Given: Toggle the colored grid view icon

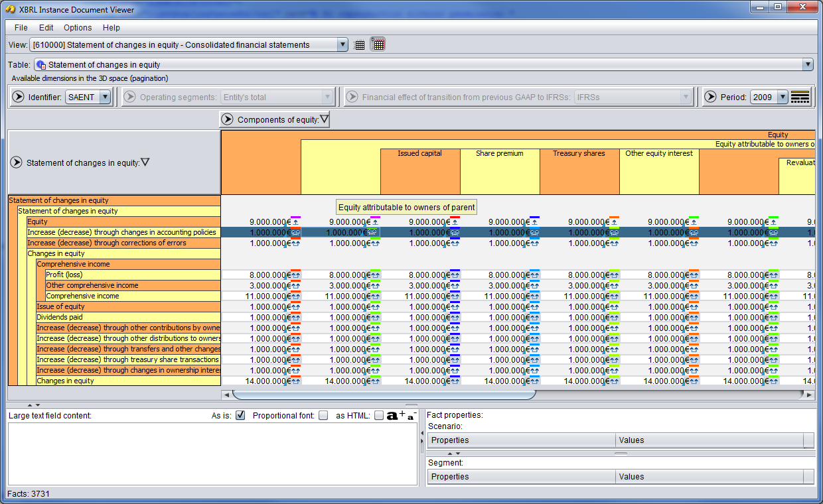Looking at the screenshot, I should [378, 45].
